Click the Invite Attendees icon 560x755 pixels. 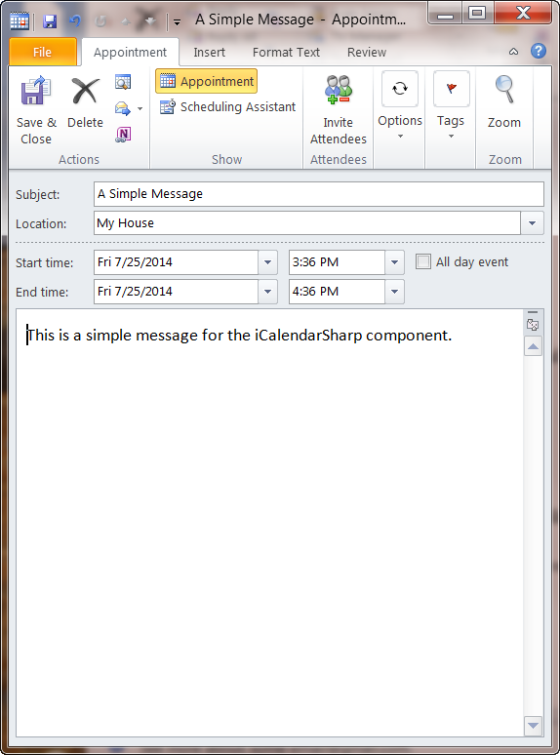[338, 90]
